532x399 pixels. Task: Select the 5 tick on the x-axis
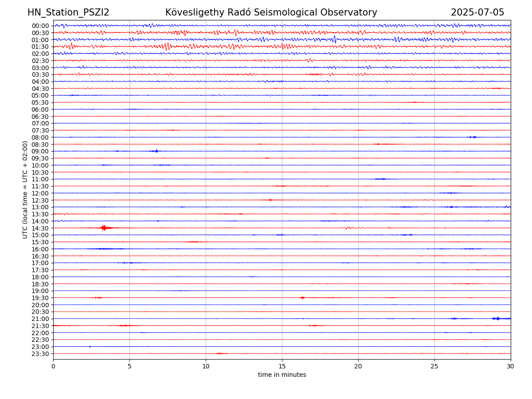coord(129,367)
